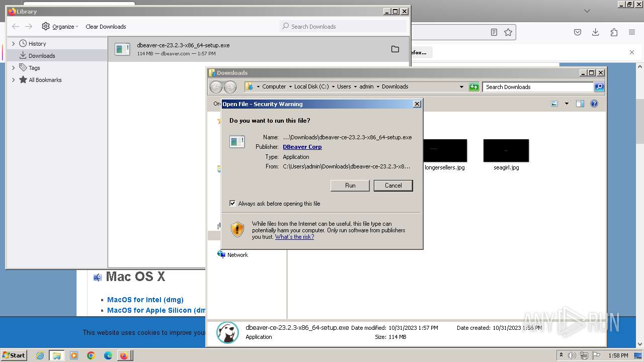The image size is (644, 362).
Task: Open Firefox reader view icon
Action: pos(494,32)
